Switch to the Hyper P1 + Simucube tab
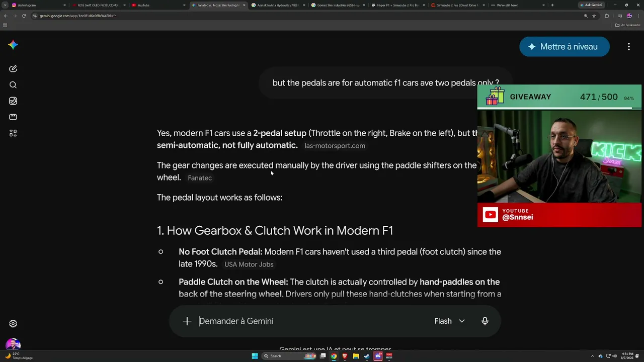 [397, 5]
